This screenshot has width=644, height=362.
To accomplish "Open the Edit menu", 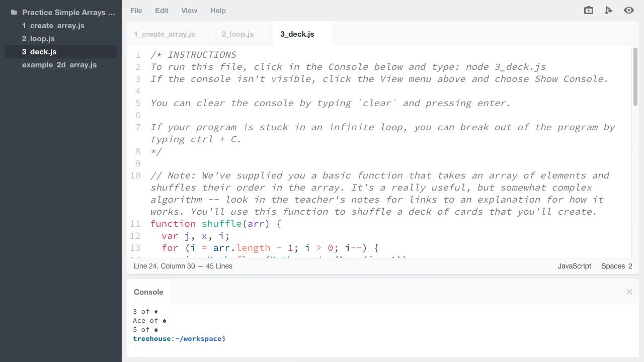I will [162, 11].
